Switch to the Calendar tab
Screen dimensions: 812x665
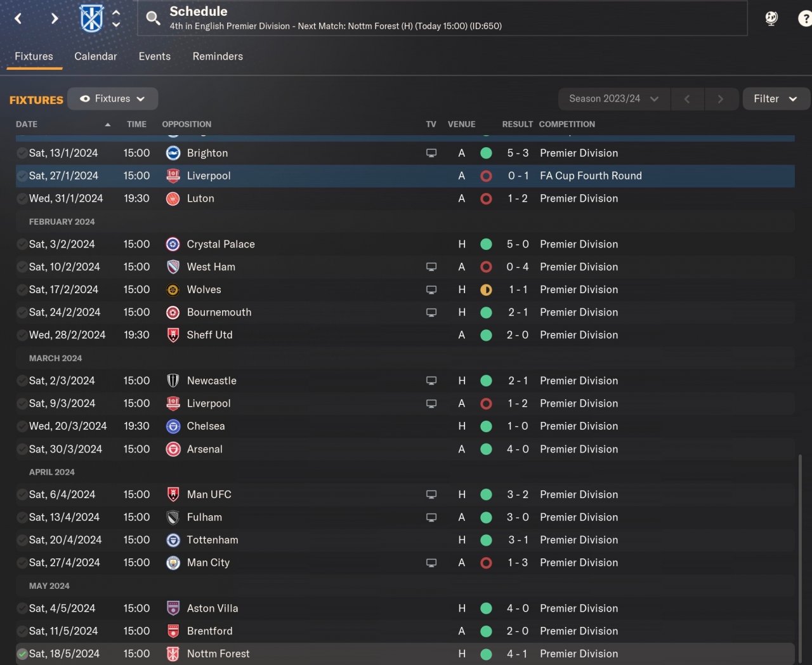pyautogui.click(x=96, y=56)
